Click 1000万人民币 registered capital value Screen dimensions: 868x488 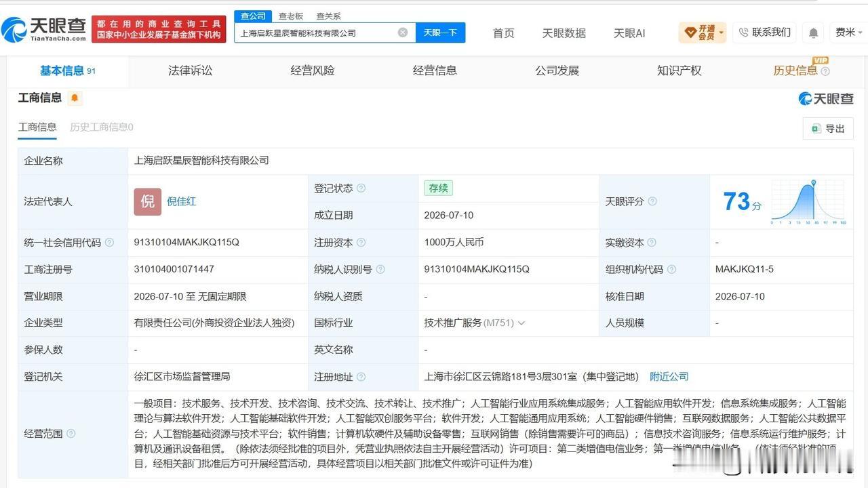[x=454, y=243]
